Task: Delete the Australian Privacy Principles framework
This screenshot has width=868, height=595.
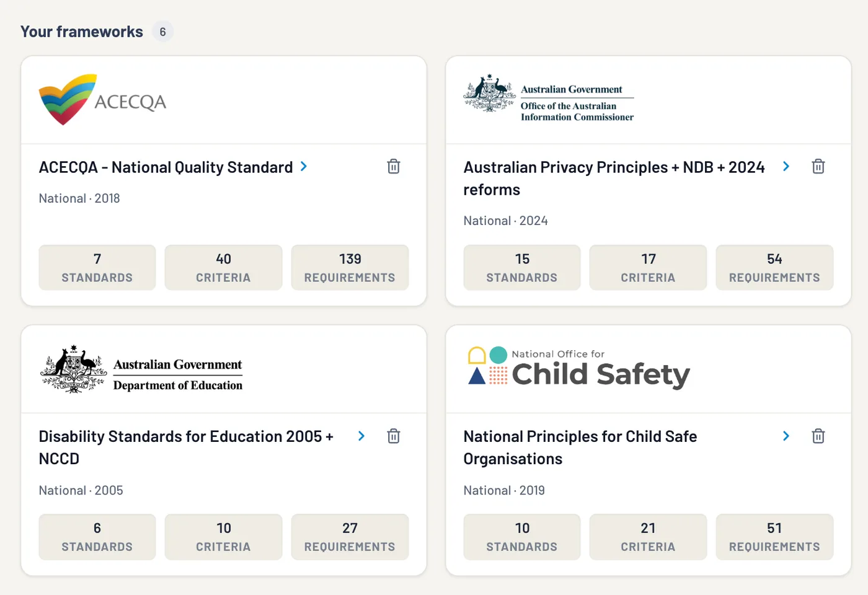Action: click(x=818, y=167)
